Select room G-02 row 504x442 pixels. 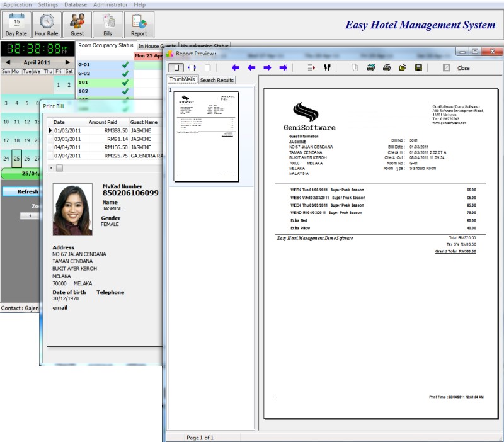click(x=105, y=73)
